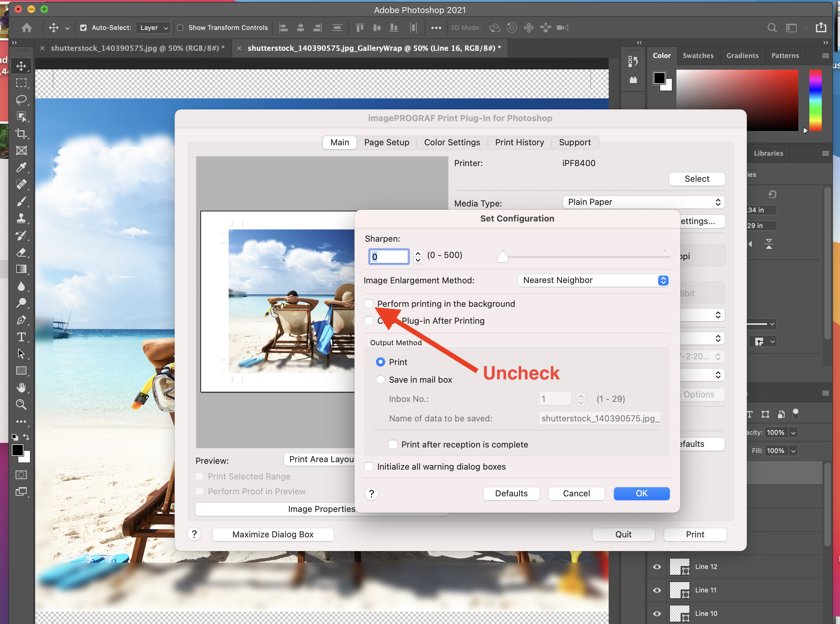840x624 pixels.
Task: Click OK in Set Configuration
Action: (x=641, y=493)
